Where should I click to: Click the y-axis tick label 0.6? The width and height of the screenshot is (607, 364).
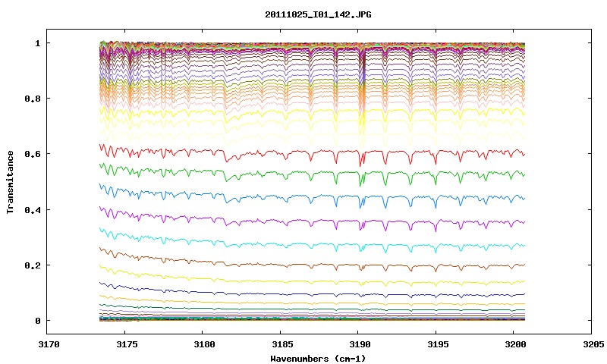pyautogui.click(x=33, y=154)
